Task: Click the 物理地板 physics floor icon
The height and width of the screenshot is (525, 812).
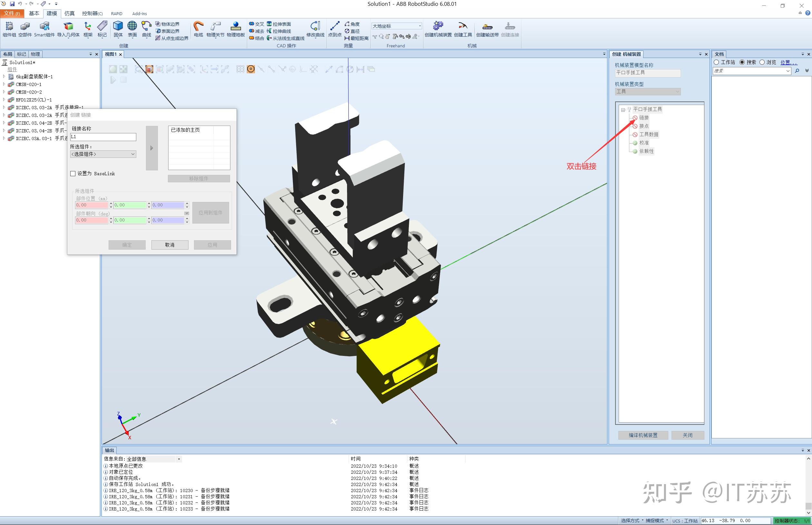Action: pos(236,29)
